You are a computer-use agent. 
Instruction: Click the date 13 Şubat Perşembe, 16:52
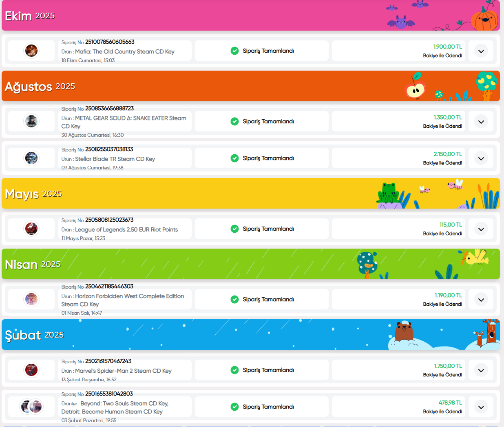[89, 380]
